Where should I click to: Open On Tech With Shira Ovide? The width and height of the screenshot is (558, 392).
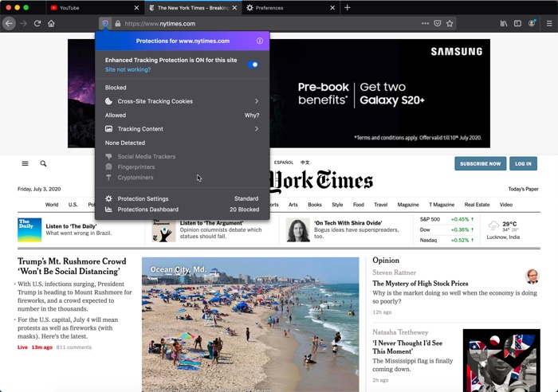click(x=348, y=223)
